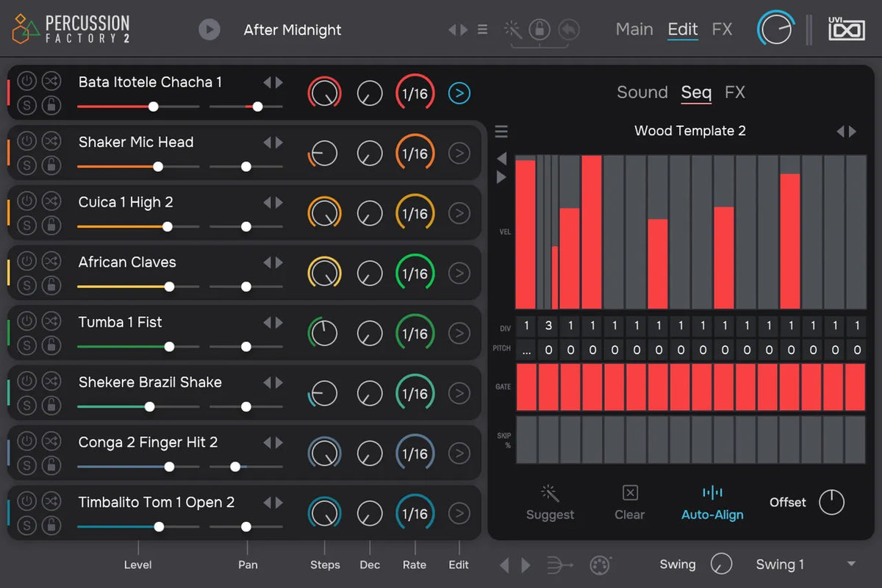Solo the Cuica 1 High 2 track
This screenshot has width=882, height=588.
26,225
